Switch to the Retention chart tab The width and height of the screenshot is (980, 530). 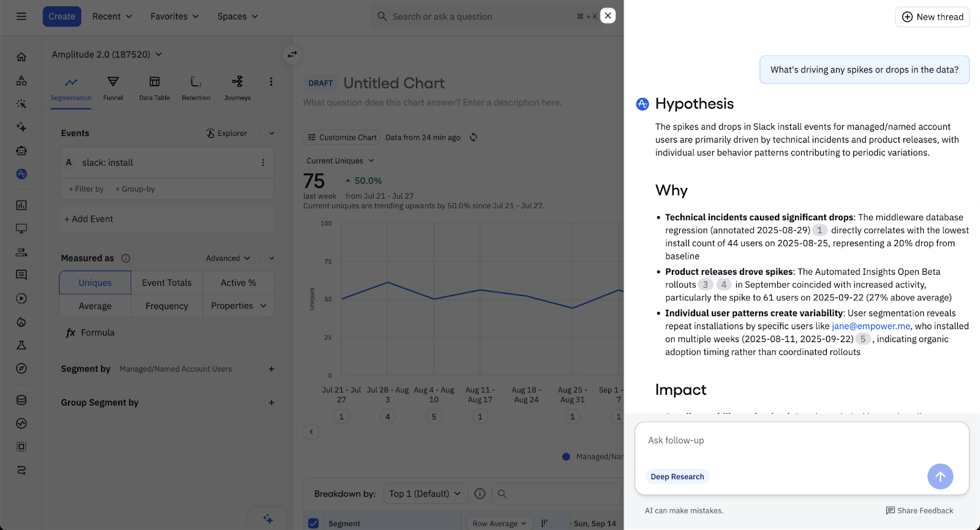coord(196,89)
